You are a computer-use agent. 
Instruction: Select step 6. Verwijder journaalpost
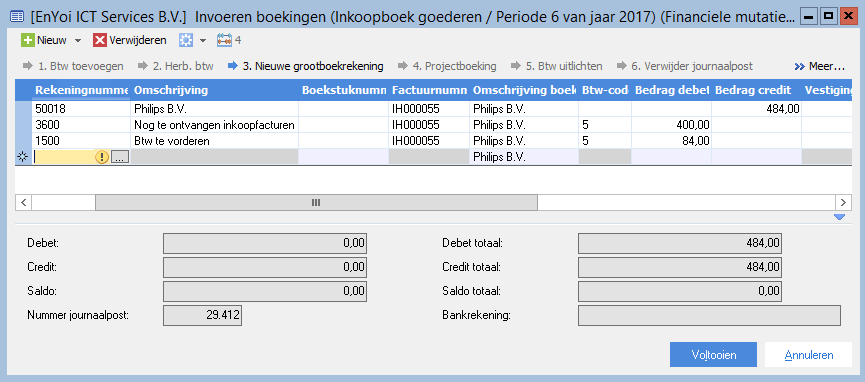pos(684,66)
